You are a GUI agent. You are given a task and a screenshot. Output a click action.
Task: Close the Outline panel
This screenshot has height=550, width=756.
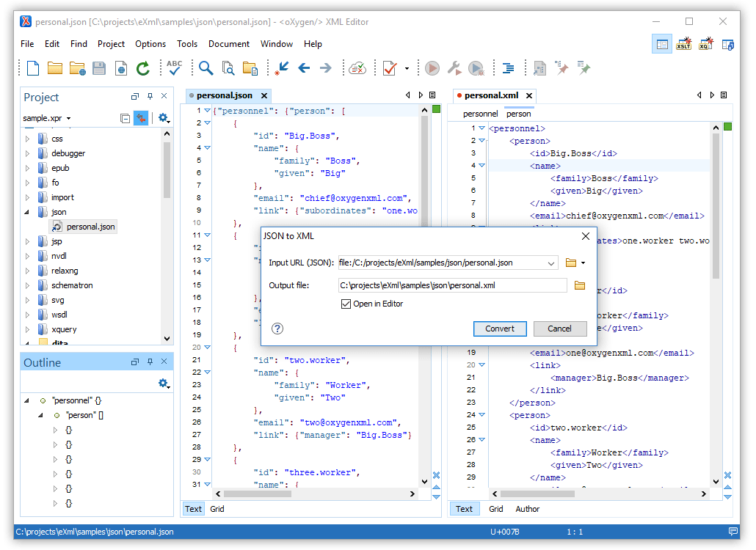164,362
